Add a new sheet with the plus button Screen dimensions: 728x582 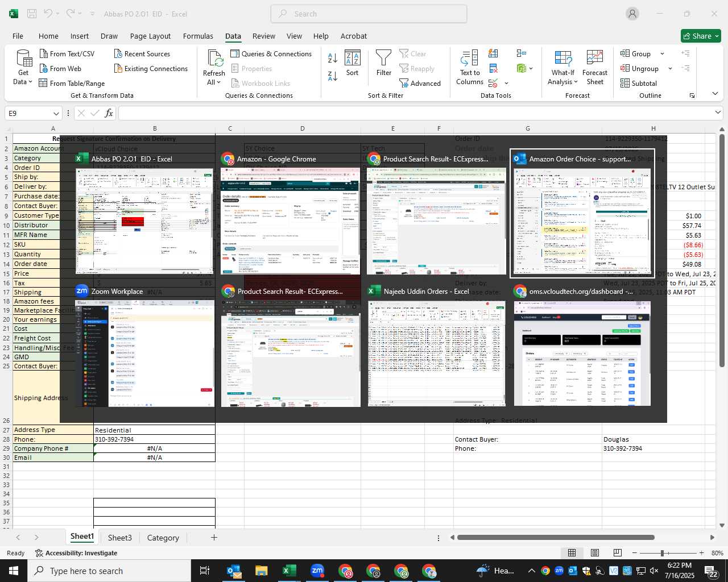pyautogui.click(x=214, y=537)
